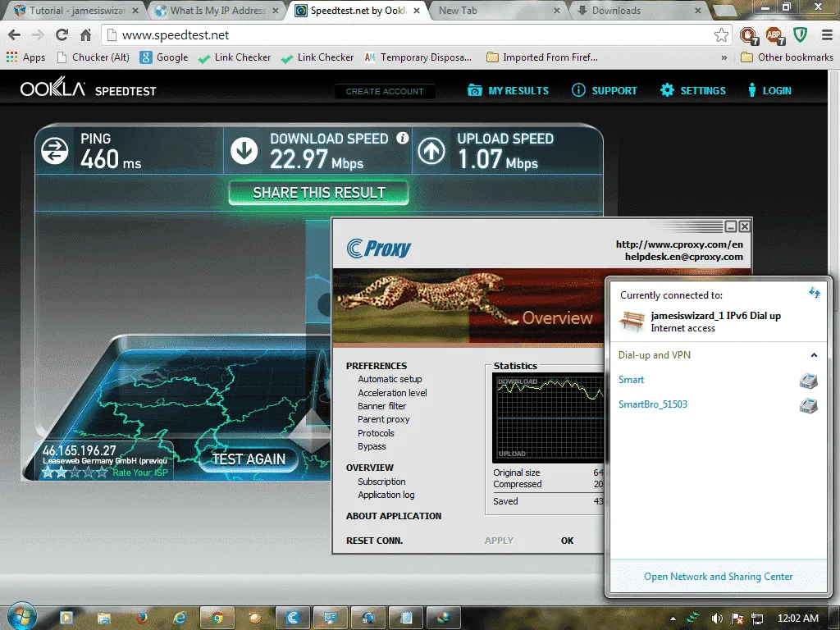The width and height of the screenshot is (840, 630).
Task: Click LOGIN in Speedtest header
Action: 769,90
